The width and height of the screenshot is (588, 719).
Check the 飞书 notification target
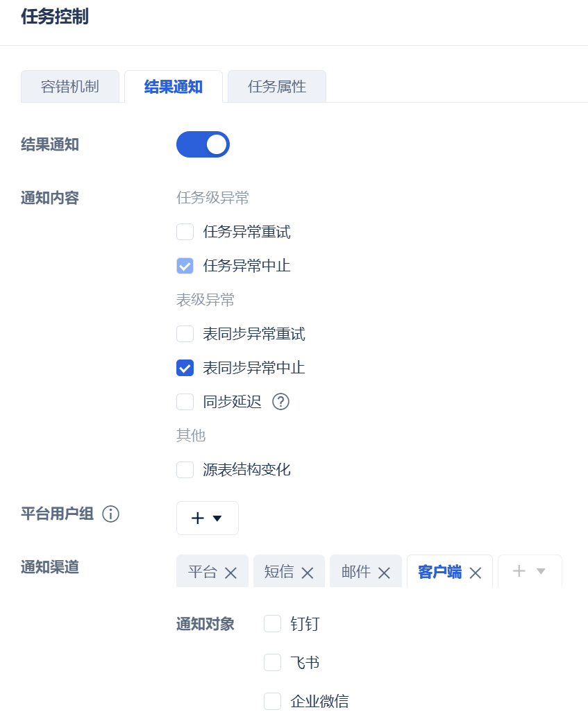pos(272,663)
